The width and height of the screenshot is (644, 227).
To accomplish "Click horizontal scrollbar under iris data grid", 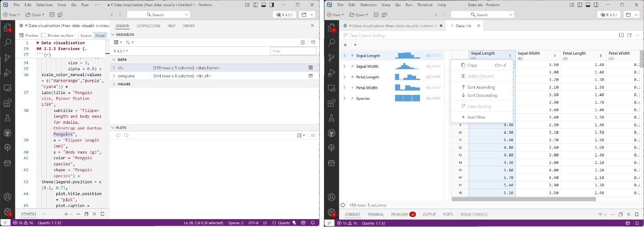I will 524,199.
